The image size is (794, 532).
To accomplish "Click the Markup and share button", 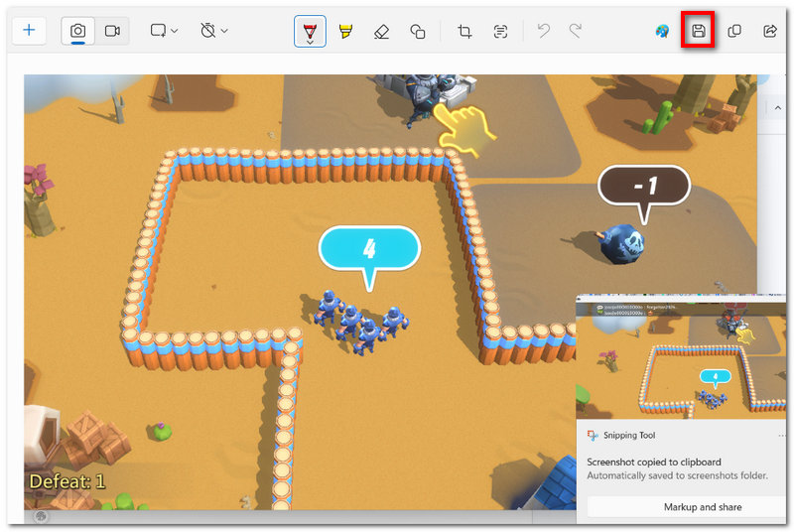I will tap(686, 507).
